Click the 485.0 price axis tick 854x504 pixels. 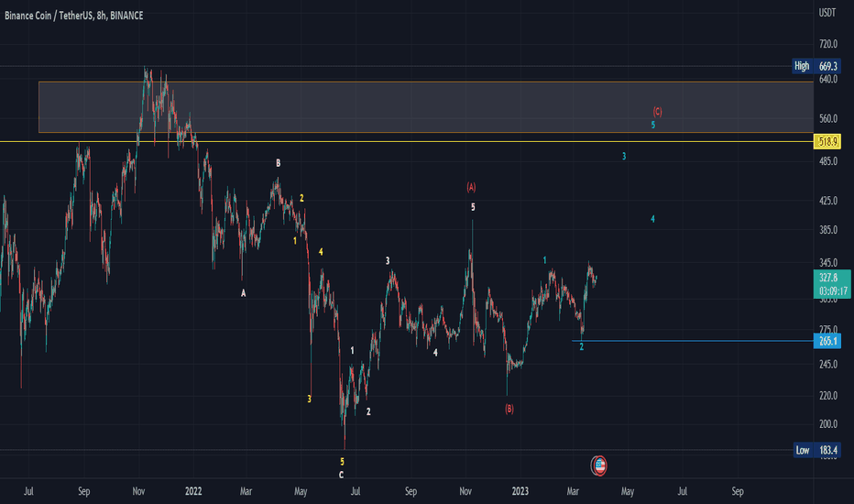(x=828, y=161)
